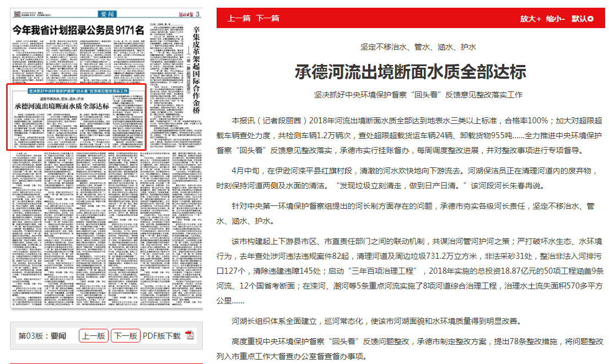Image resolution: width=609 pixels, height=364 pixels.
Task: Click article main title 承德河流出境断面水质全部达标
Action: pos(410,72)
